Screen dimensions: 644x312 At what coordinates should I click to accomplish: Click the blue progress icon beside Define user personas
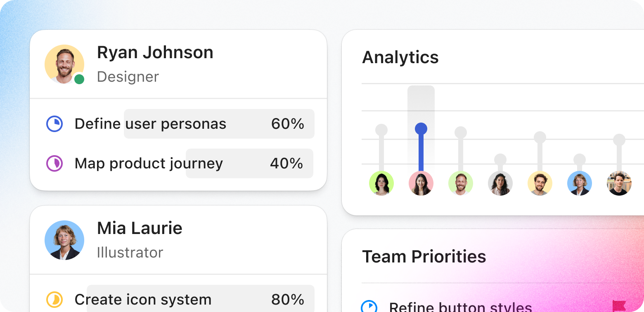click(54, 124)
